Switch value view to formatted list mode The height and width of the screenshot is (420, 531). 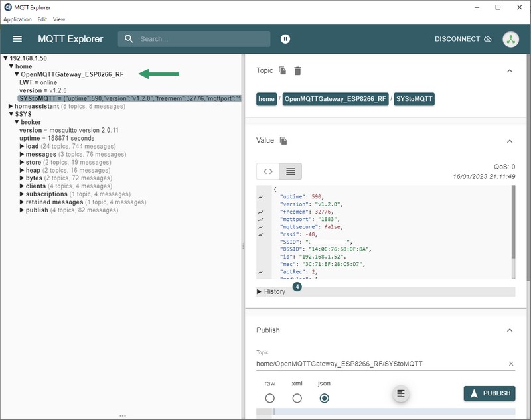(290, 171)
